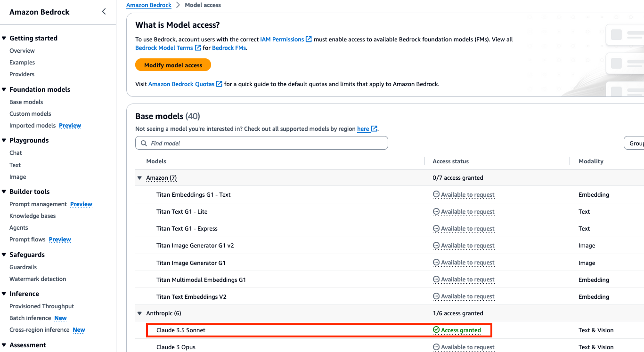This screenshot has width=644, height=352.
Task: Click the search magnifier icon in Find model
Action: coord(144,143)
